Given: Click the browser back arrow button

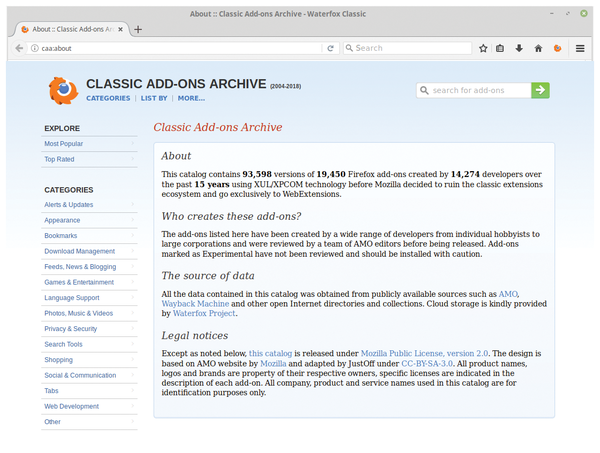Looking at the screenshot, I should [x=19, y=48].
